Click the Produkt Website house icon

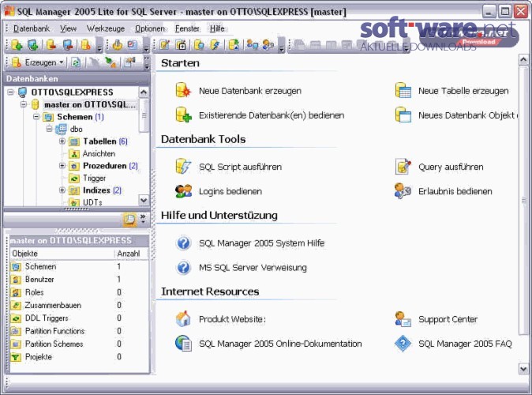(x=183, y=318)
